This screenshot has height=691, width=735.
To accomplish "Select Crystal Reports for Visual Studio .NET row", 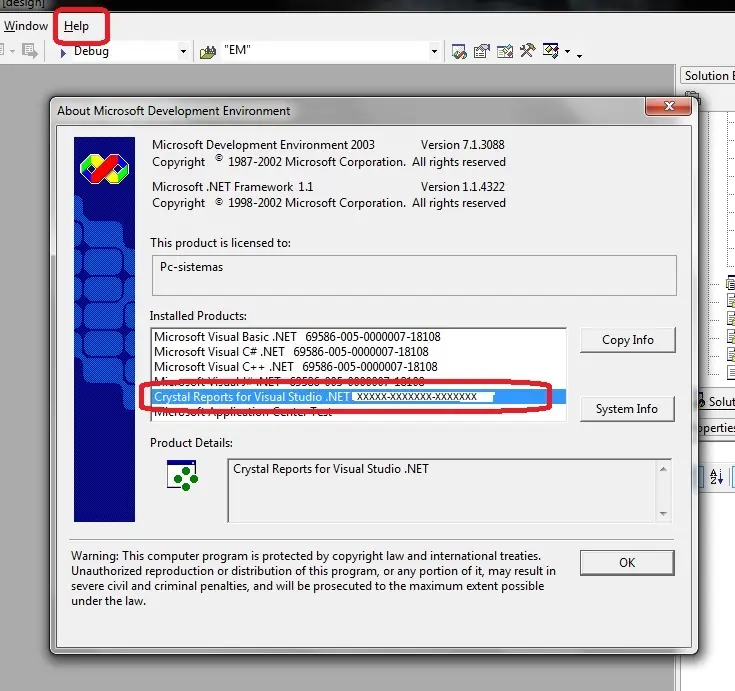I will point(359,397).
